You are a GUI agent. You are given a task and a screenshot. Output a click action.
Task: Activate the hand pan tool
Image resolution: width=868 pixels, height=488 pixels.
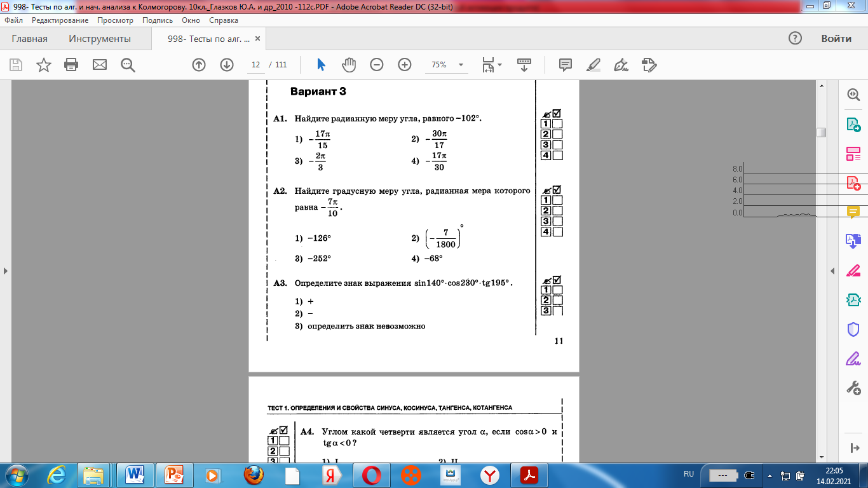(349, 65)
